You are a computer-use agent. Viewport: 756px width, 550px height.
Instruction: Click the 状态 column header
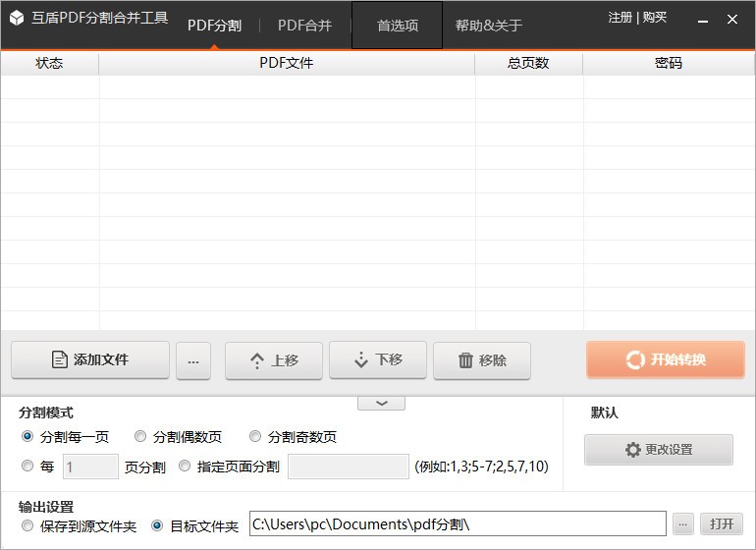(50, 63)
